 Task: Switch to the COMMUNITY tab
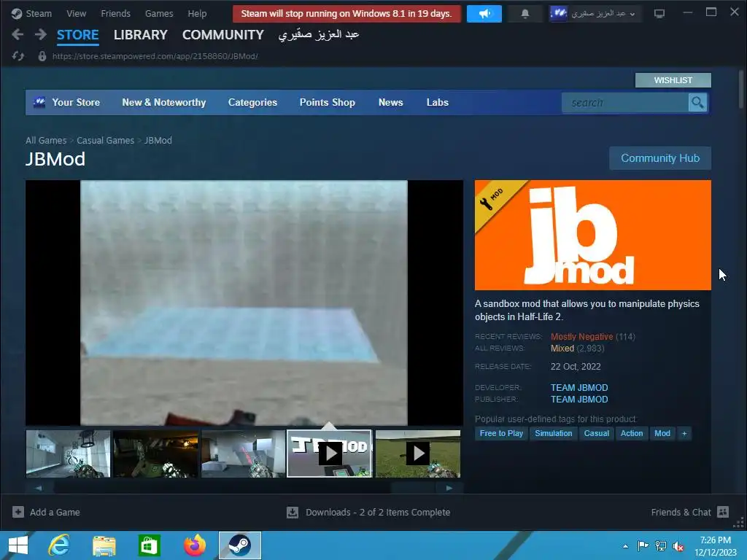[x=223, y=35]
